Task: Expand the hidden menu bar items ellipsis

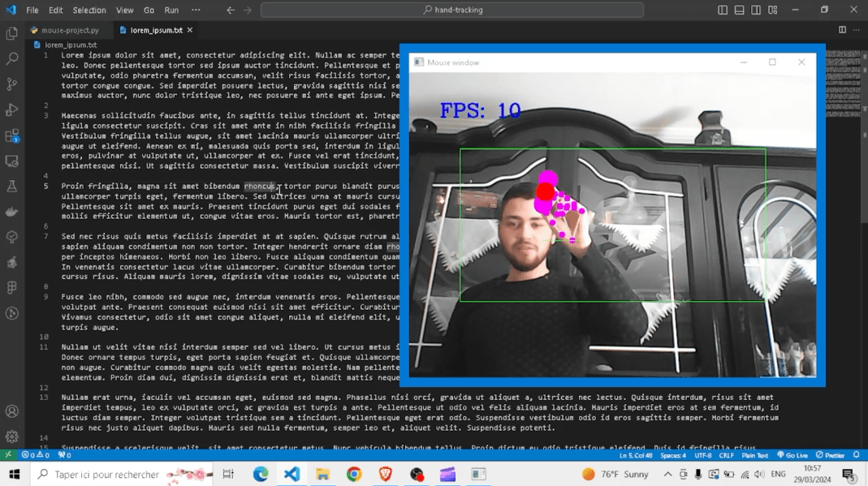Action: [x=196, y=10]
